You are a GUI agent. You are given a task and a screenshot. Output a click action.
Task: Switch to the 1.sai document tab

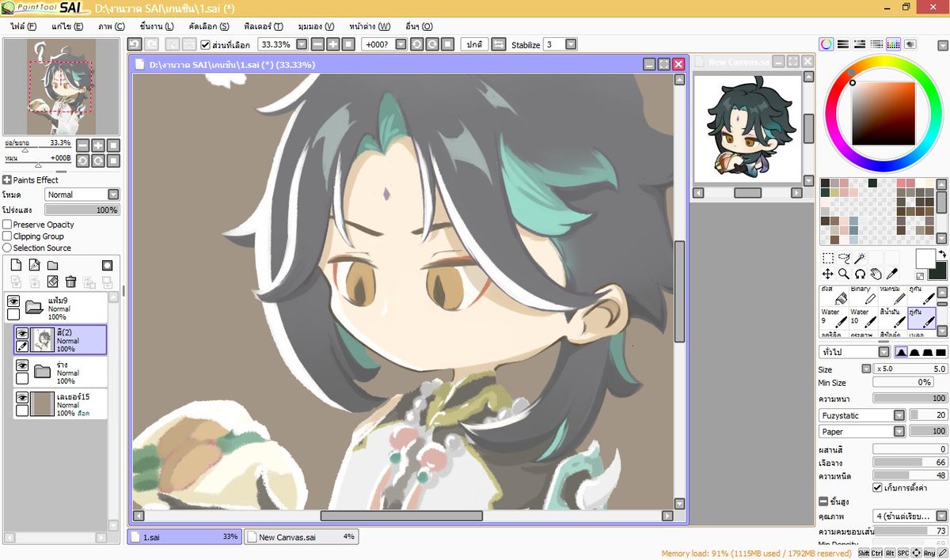(x=184, y=537)
